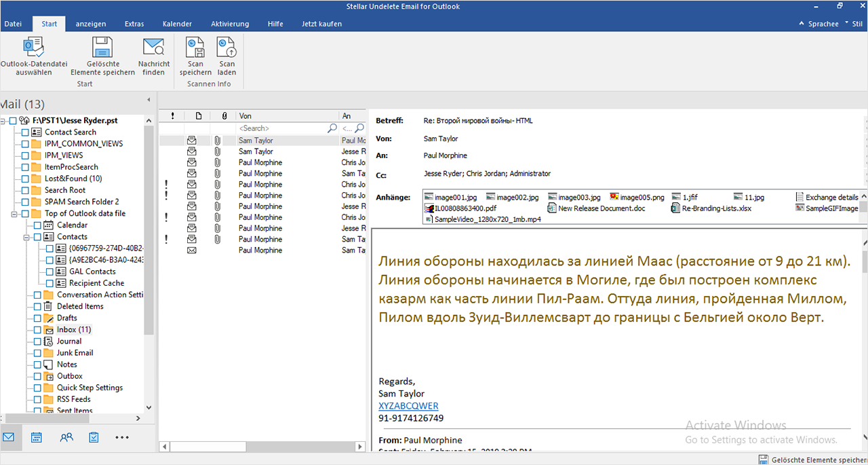The height and width of the screenshot is (465, 868).
Task: Click the XYZABCQWER link in message
Action: pyautogui.click(x=408, y=406)
